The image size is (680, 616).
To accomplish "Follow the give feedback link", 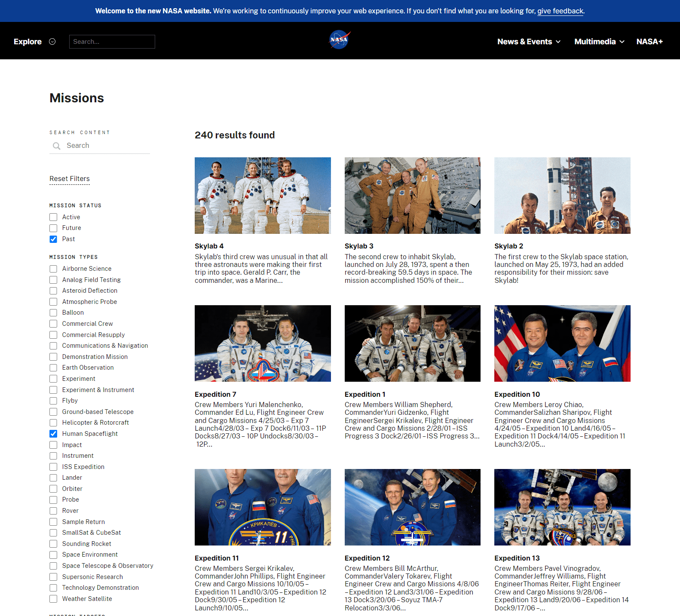I will [x=560, y=11].
